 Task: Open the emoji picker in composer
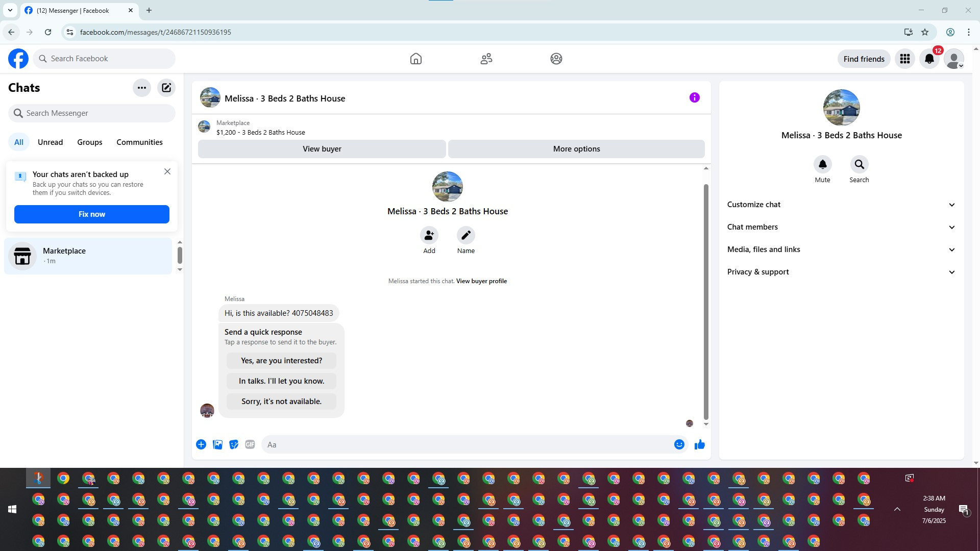679,444
